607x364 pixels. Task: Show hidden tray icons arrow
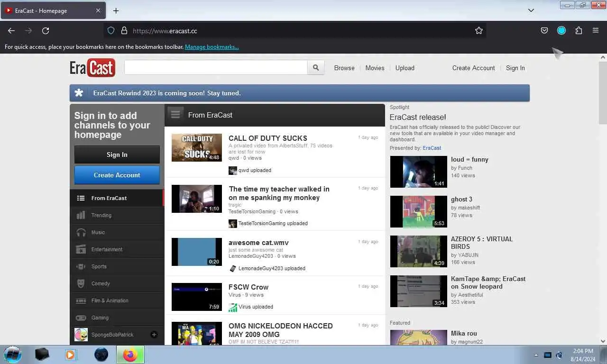click(x=536, y=355)
